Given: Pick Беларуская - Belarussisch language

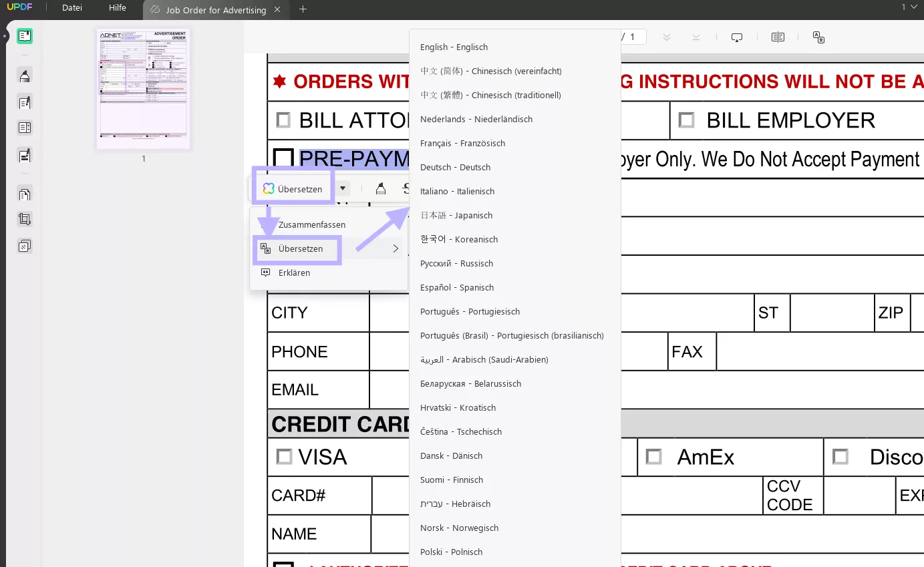Looking at the screenshot, I should pos(470,384).
